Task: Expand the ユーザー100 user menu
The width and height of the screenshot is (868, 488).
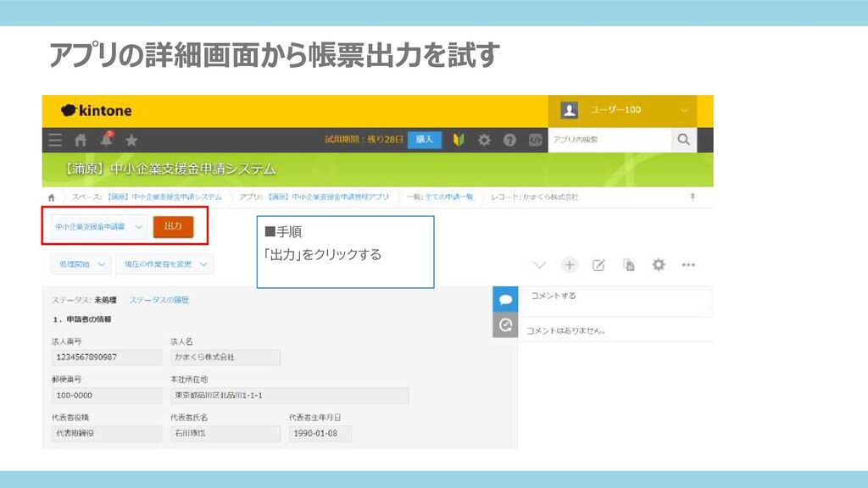Action: [622, 110]
